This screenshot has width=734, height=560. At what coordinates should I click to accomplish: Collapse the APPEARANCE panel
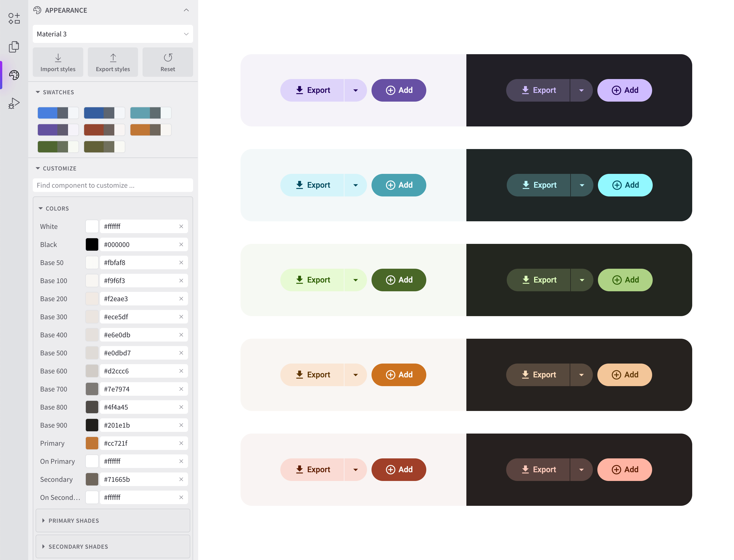point(186,10)
